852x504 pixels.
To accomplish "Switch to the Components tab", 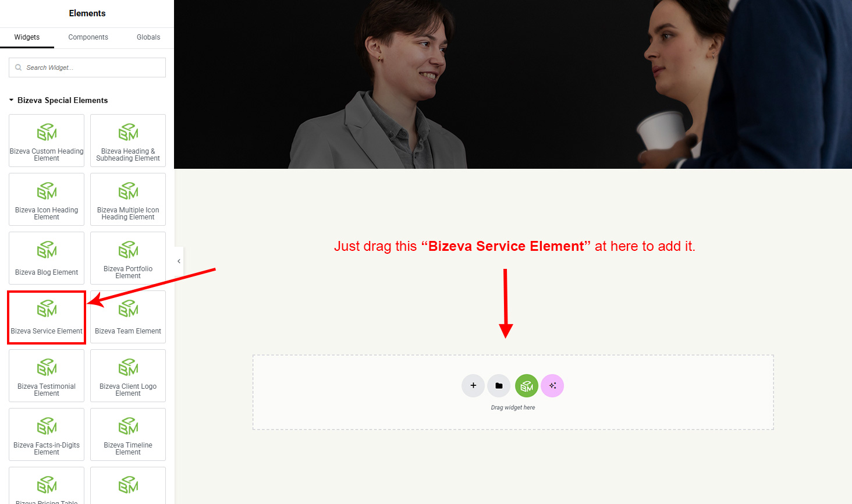I will [x=88, y=37].
